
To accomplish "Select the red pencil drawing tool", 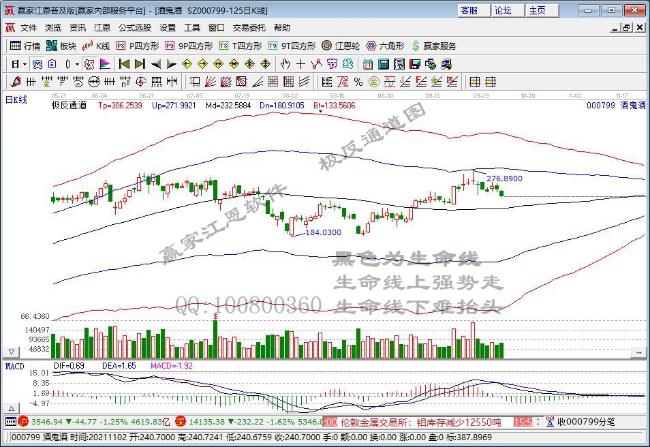I will 15,82.
